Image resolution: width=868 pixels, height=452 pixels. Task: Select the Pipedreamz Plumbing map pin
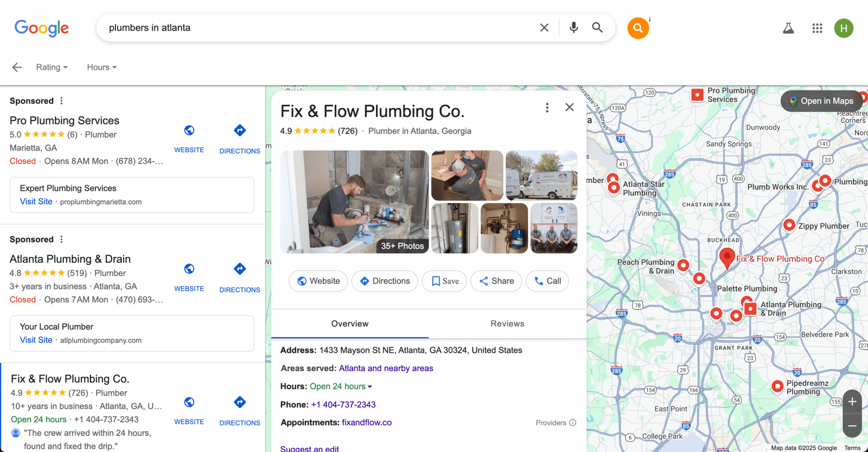coord(777,386)
